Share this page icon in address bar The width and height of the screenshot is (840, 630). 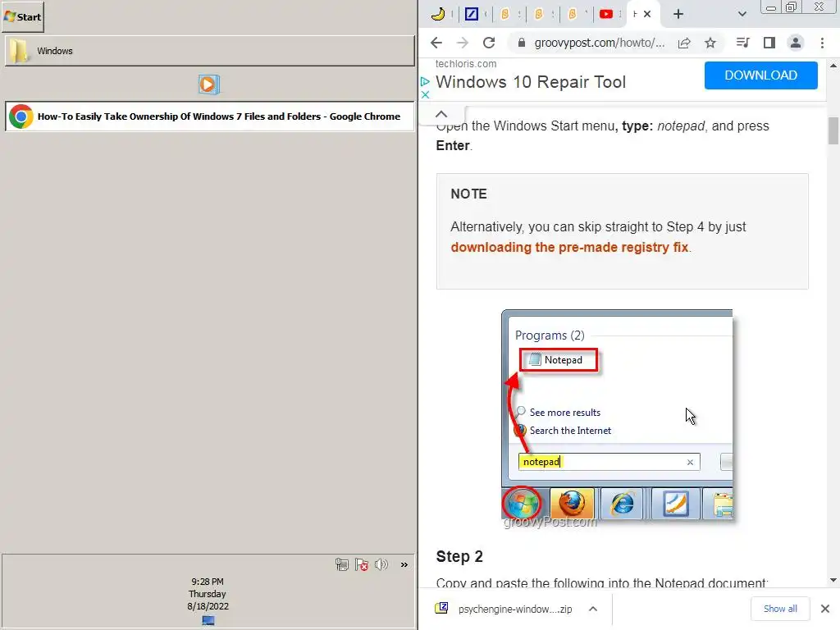click(x=684, y=43)
